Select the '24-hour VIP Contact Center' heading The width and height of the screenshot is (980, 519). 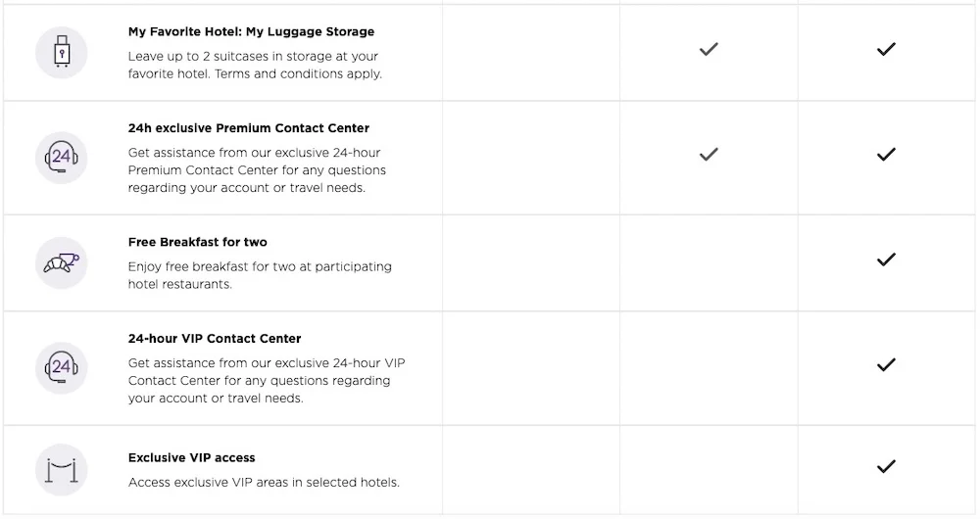coord(215,339)
